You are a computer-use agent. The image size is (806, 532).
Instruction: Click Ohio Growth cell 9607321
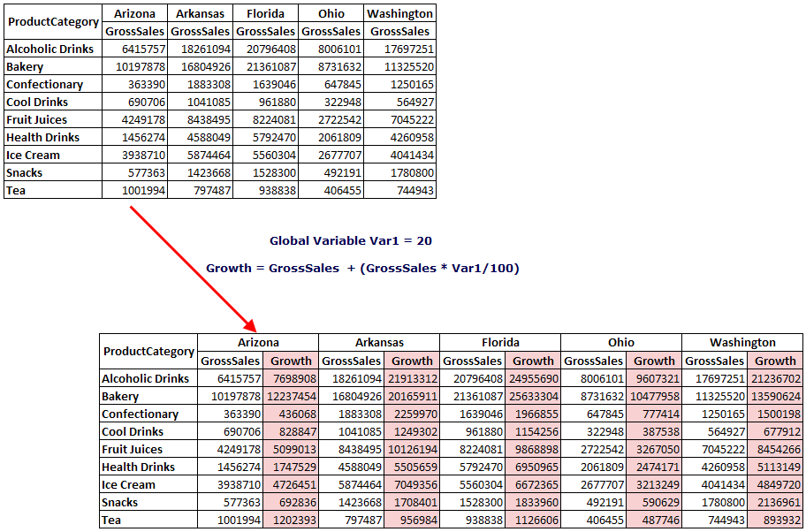[654, 379]
